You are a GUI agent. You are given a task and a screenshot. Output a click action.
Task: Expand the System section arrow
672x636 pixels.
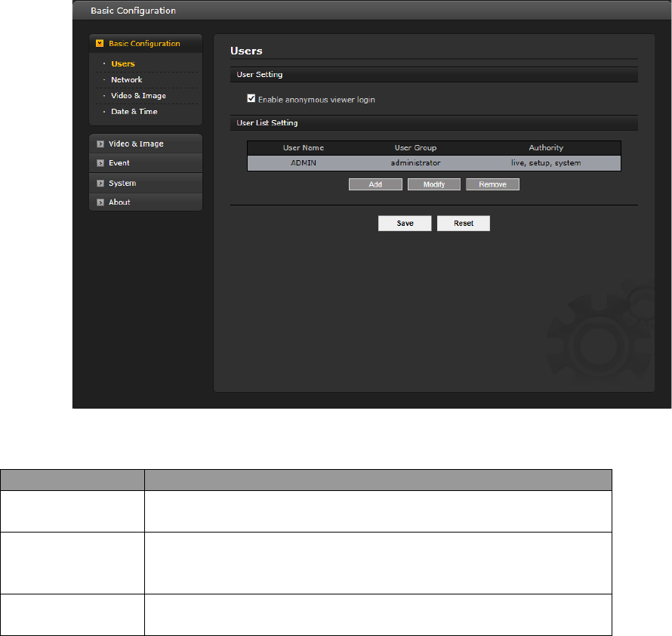[100, 183]
